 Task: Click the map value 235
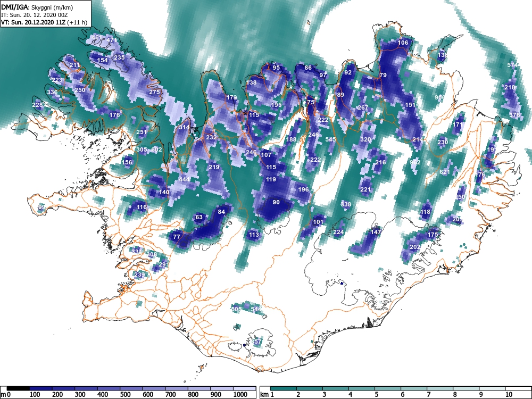119,57
